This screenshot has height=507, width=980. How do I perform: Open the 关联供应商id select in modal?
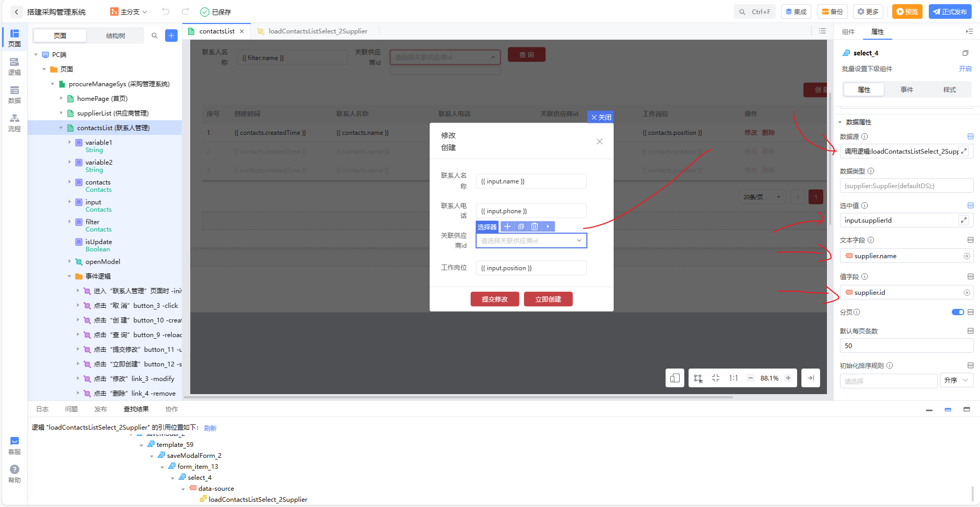tap(531, 240)
